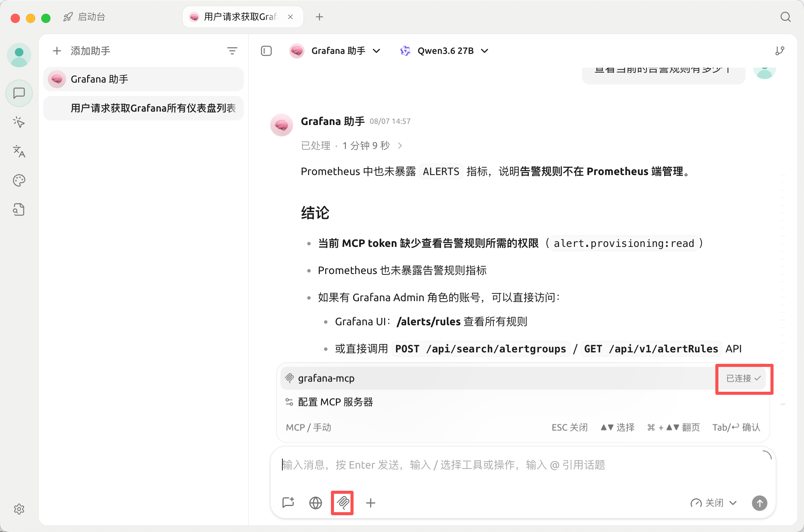This screenshot has width=804, height=532.
Task: Click the user avatar beside the sent message
Action: pyautogui.click(x=765, y=73)
